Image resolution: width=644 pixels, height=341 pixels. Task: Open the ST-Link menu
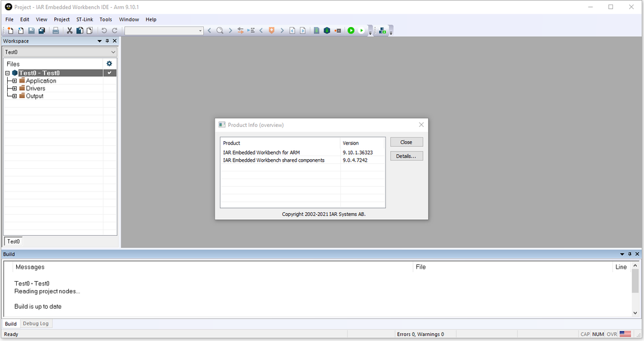point(84,19)
